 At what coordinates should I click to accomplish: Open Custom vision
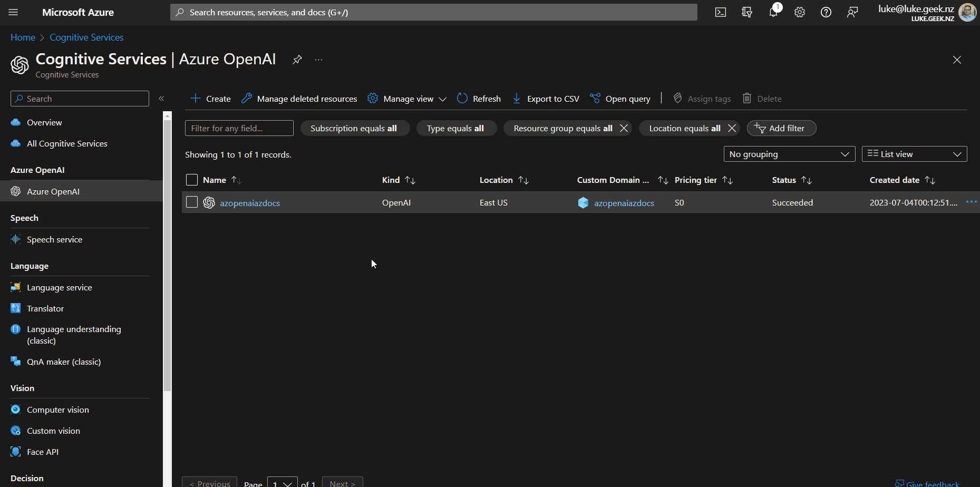(53, 431)
